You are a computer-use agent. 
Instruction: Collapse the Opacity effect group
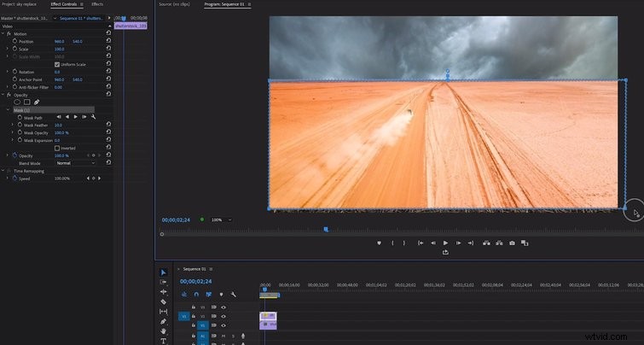click(3, 95)
